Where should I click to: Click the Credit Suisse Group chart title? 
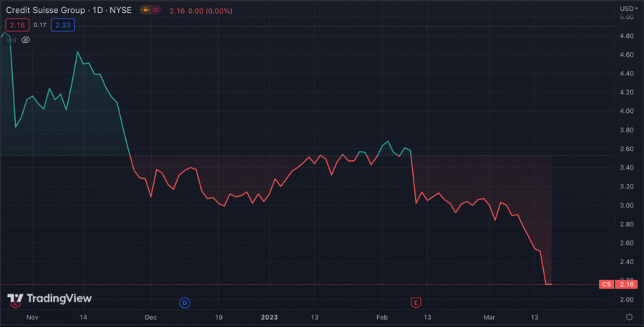pyautogui.click(x=69, y=10)
